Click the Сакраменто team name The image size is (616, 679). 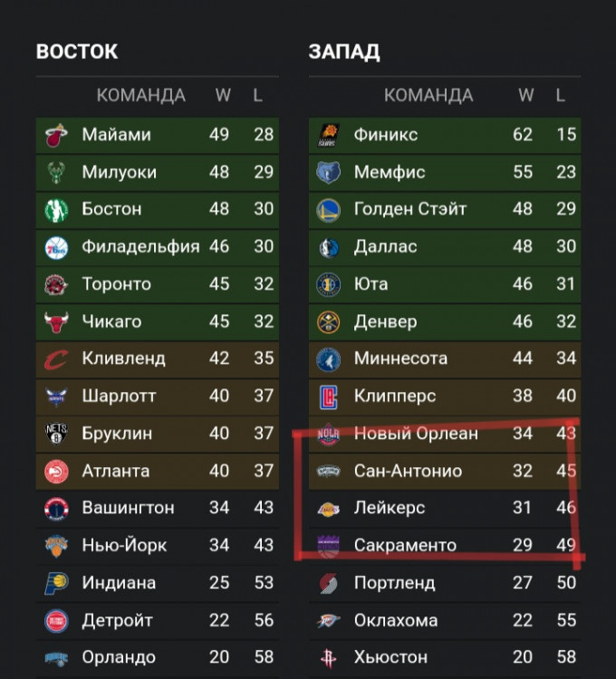405,545
